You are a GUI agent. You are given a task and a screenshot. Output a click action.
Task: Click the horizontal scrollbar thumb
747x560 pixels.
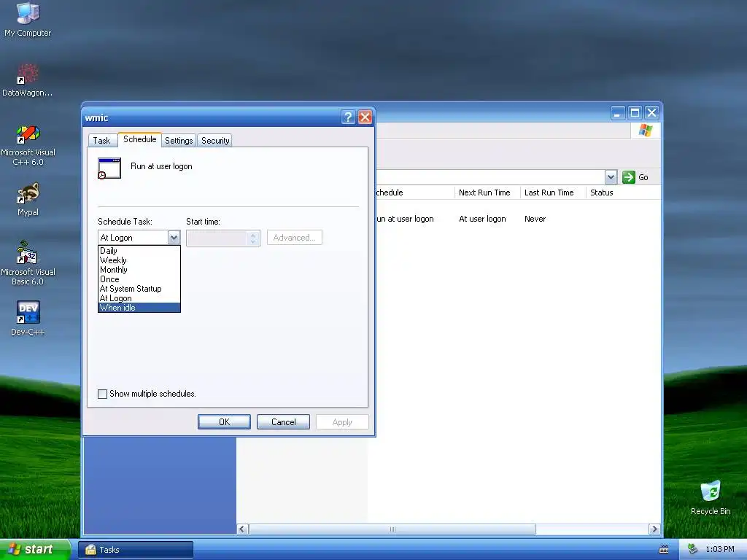[392, 529]
